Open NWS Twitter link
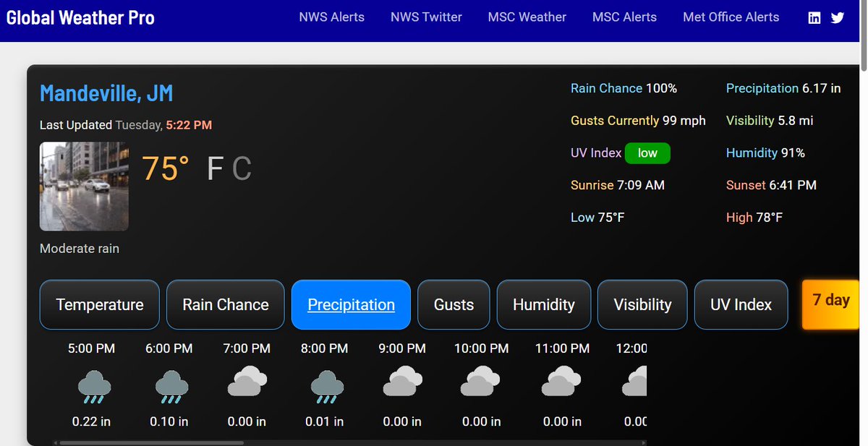The width and height of the screenshot is (868, 446). [426, 17]
